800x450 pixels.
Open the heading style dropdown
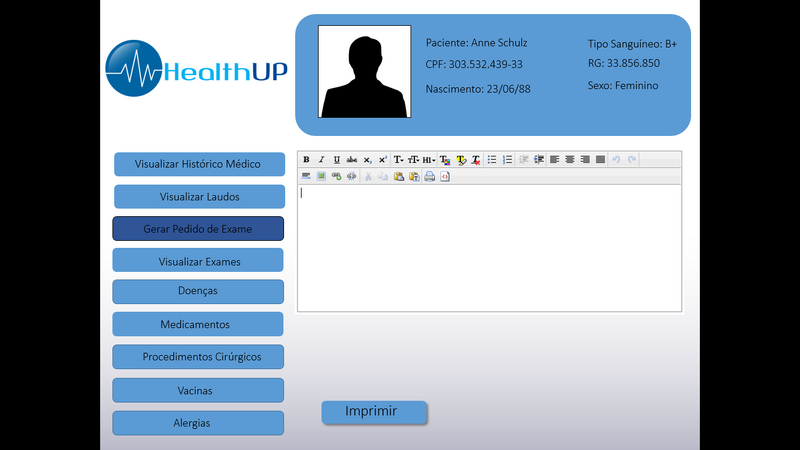coord(428,160)
